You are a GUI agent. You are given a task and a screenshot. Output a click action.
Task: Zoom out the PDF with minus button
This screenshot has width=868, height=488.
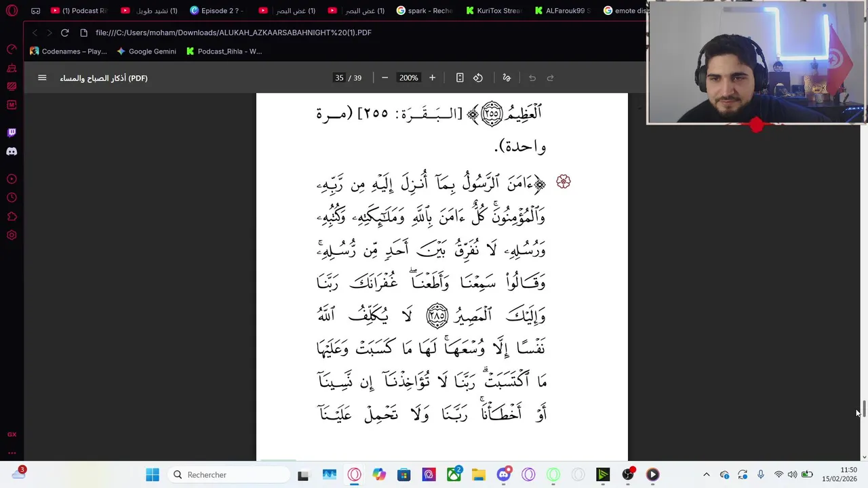[x=384, y=78]
